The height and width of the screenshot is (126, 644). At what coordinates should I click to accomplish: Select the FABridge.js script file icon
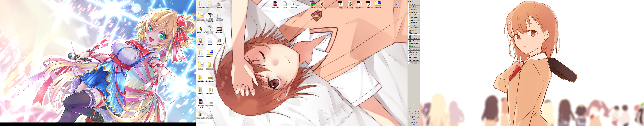pyautogui.click(x=350, y=5)
